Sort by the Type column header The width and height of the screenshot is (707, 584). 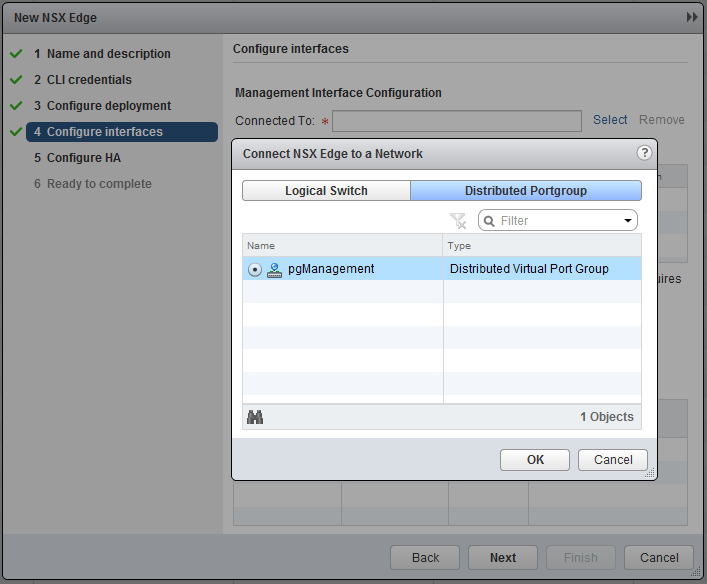point(541,245)
